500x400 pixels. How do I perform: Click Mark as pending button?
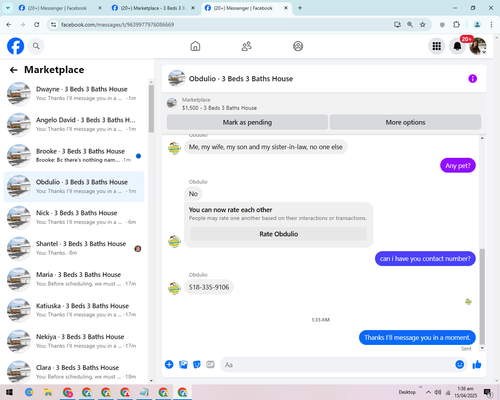click(247, 122)
